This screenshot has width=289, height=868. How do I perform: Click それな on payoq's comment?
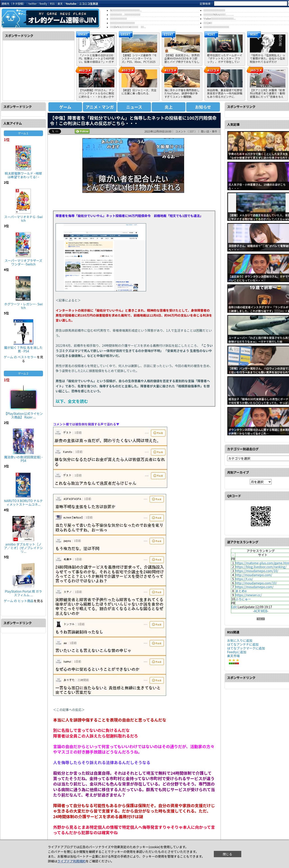157,541
